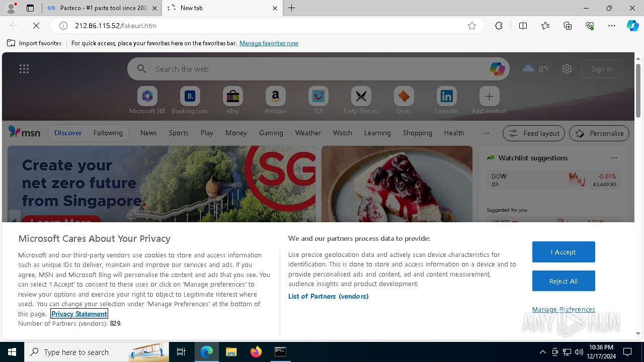This screenshot has width=644, height=362.
Task: Open Copilot icon in the search box
Action: click(x=497, y=69)
